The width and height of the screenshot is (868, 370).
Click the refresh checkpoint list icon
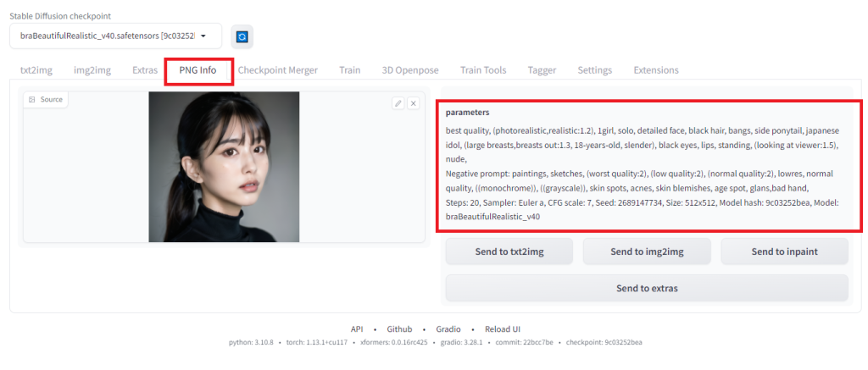[x=242, y=37]
